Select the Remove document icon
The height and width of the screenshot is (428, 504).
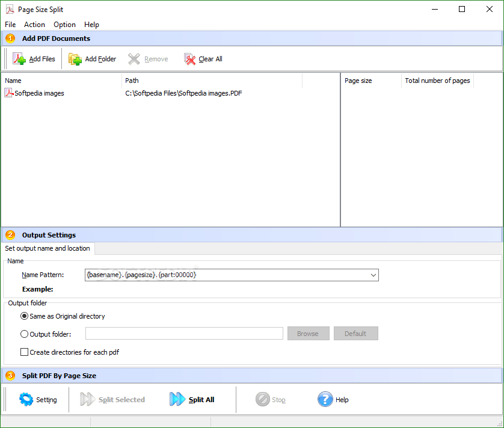point(134,58)
